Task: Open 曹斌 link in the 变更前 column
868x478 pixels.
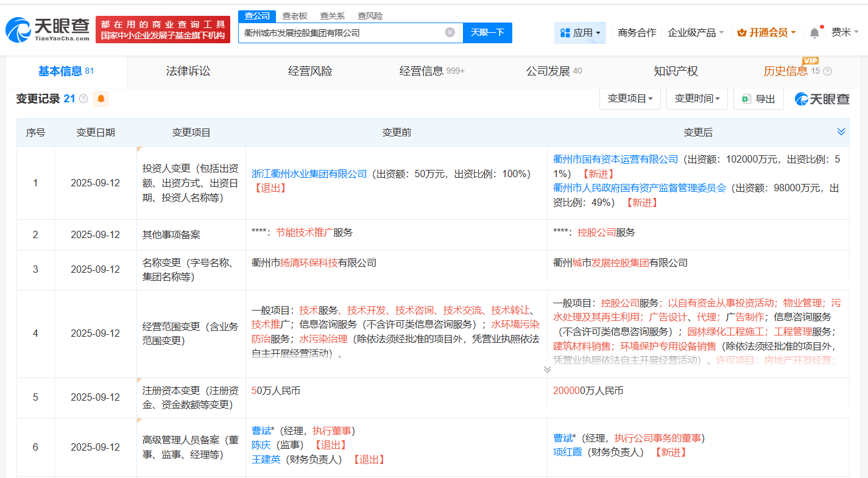Action: [261, 431]
